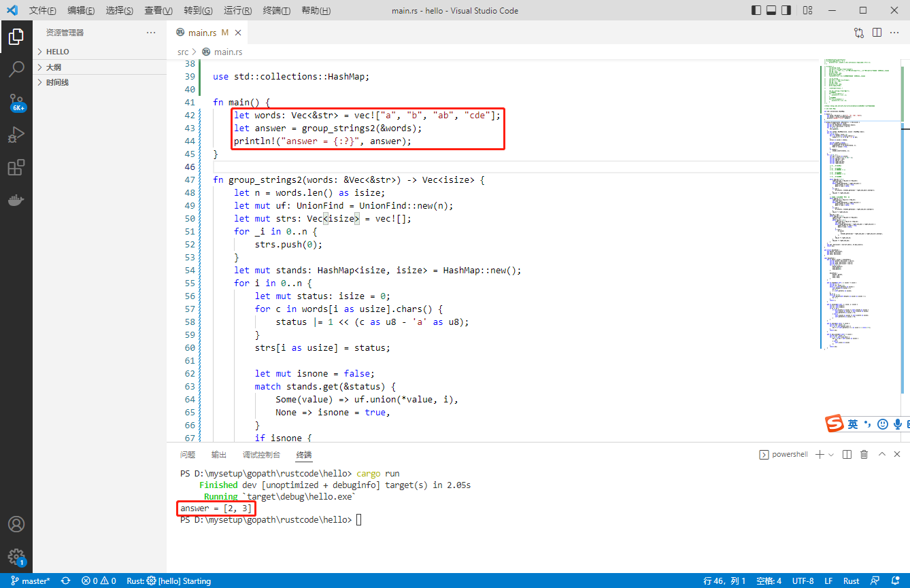Open the 运行(R) menu

(237, 10)
